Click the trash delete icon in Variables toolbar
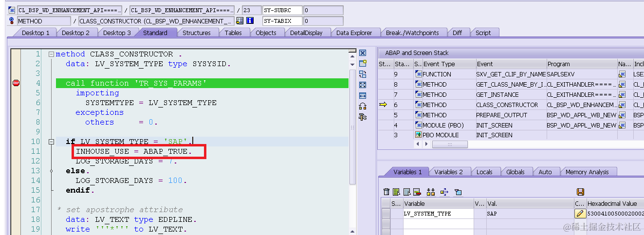 click(386, 192)
